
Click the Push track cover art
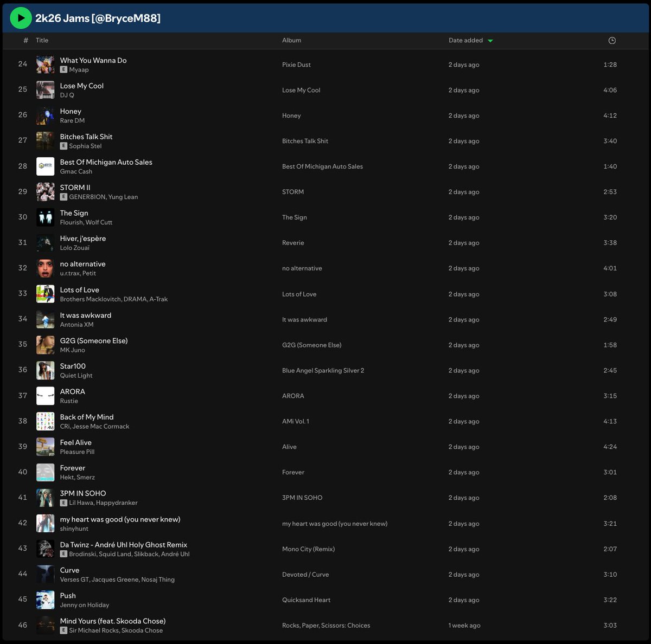[x=45, y=600]
